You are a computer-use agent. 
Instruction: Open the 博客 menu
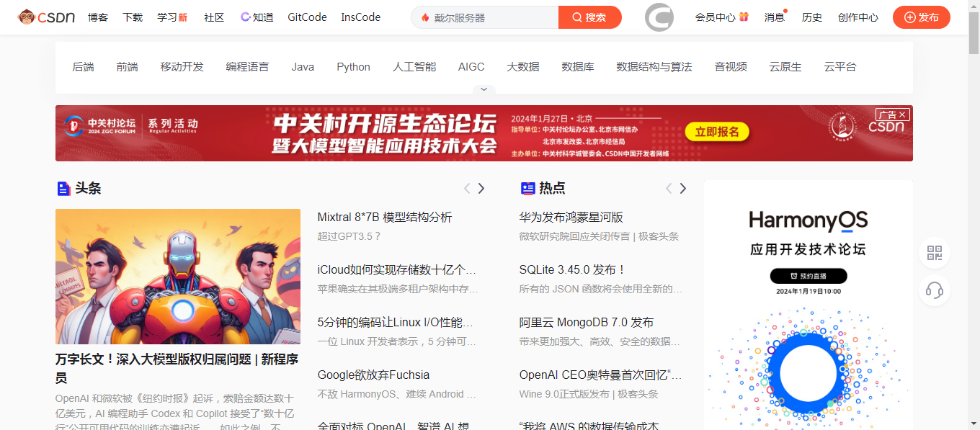[x=98, y=17]
